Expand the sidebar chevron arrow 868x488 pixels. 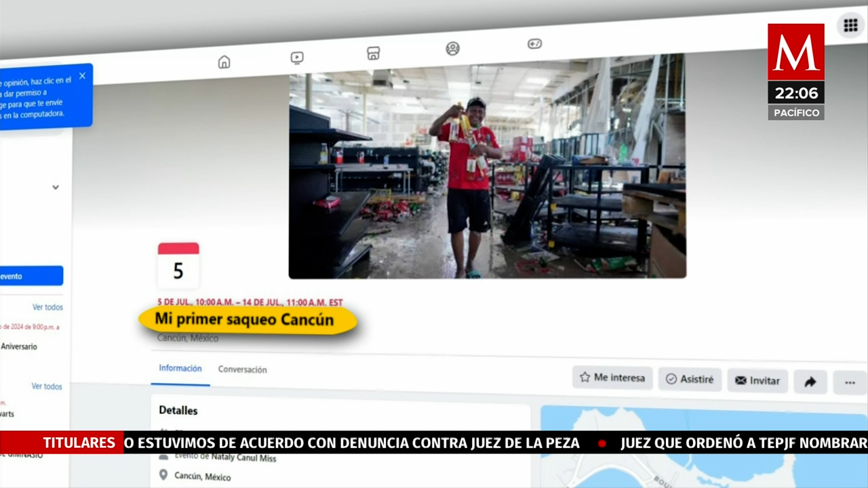56,187
